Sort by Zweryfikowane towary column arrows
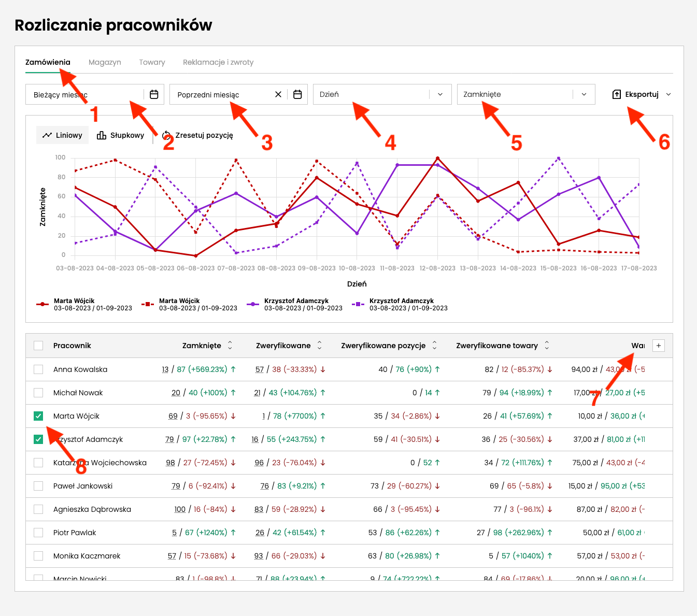697x616 pixels. 547,346
